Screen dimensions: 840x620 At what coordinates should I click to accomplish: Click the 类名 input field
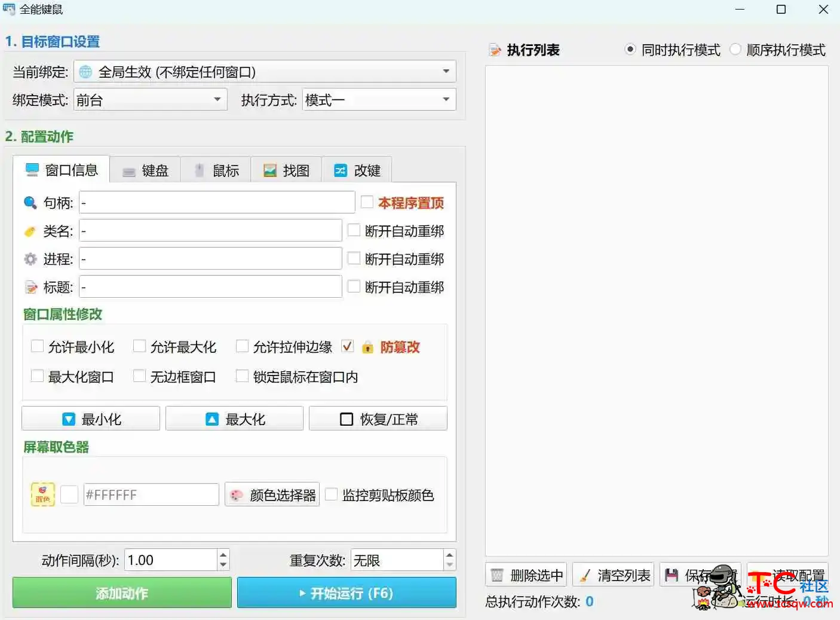tap(210, 230)
